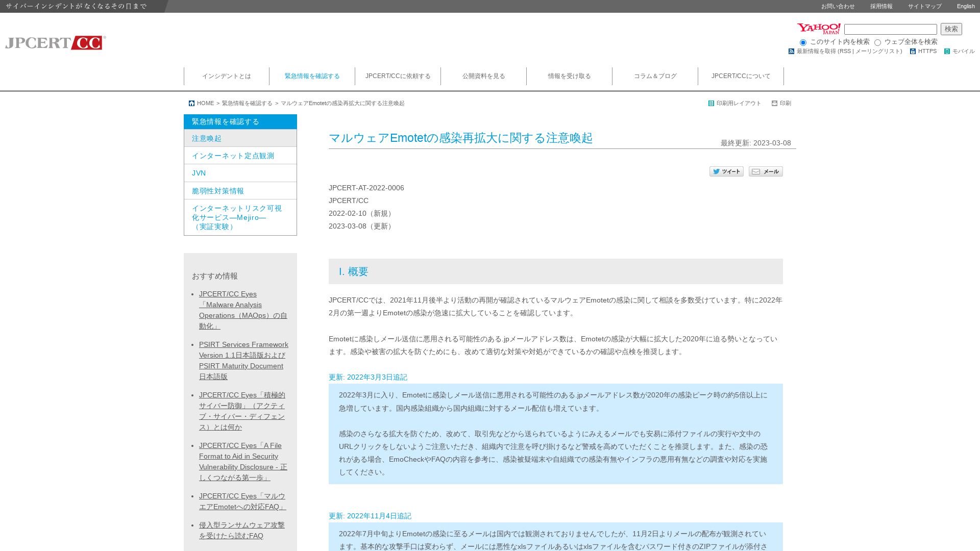This screenshot has width=980, height=551.
Task: Click the Yahoo search input field
Action: click(x=890, y=29)
